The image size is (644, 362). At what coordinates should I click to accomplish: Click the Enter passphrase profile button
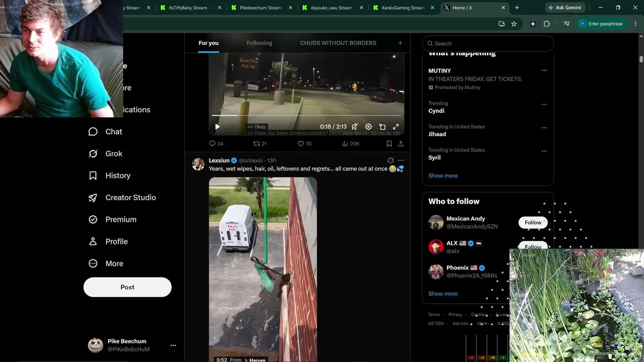point(601,24)
